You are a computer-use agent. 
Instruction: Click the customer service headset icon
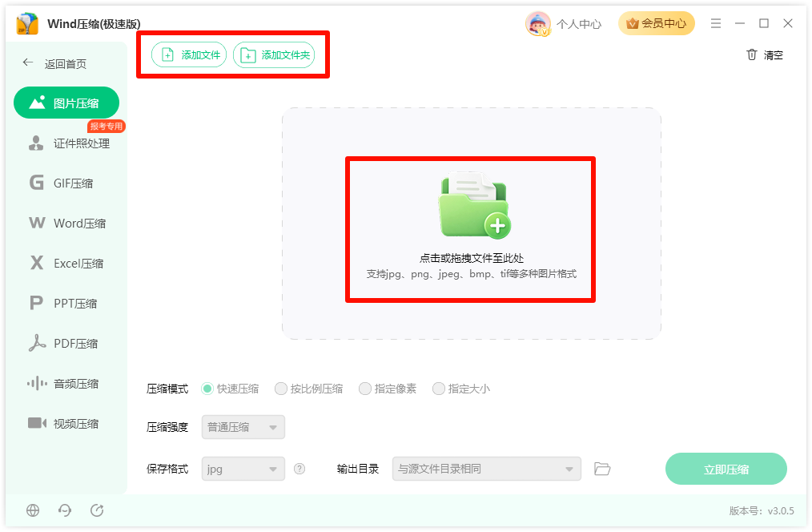[x=65, y=510]
